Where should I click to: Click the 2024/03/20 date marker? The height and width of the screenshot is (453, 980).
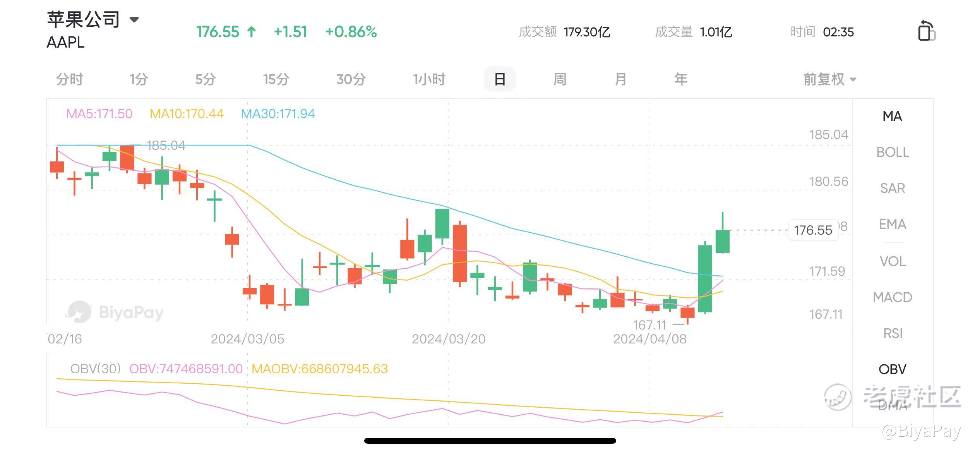449,339
